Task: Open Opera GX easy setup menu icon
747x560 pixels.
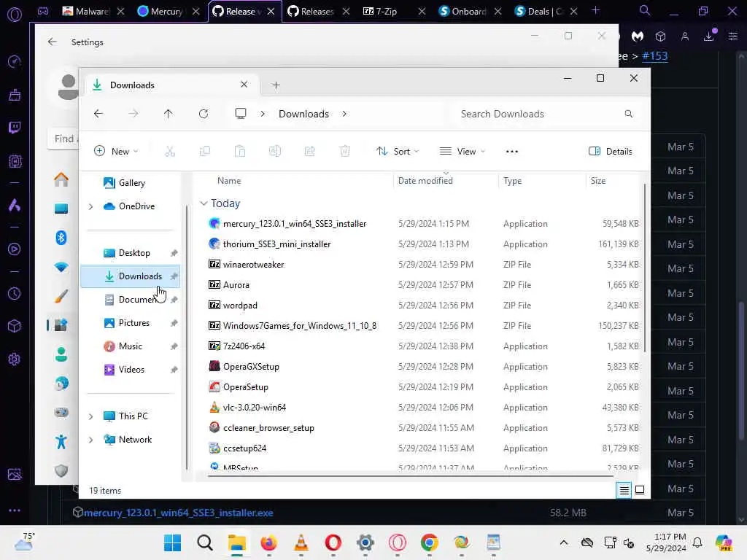Action: pos(733,36)
